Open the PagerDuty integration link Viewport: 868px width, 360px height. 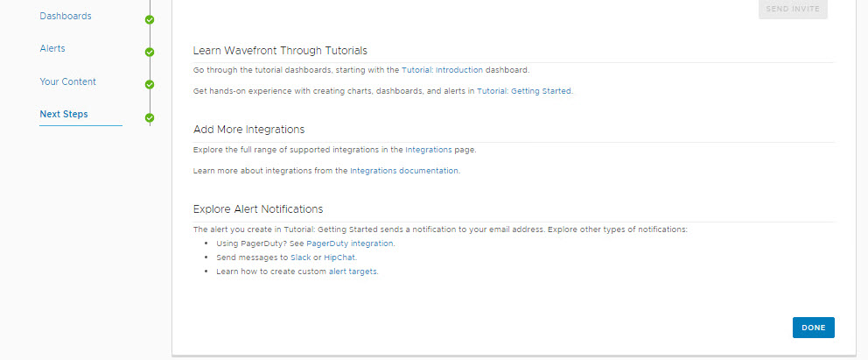pos(350,244)
